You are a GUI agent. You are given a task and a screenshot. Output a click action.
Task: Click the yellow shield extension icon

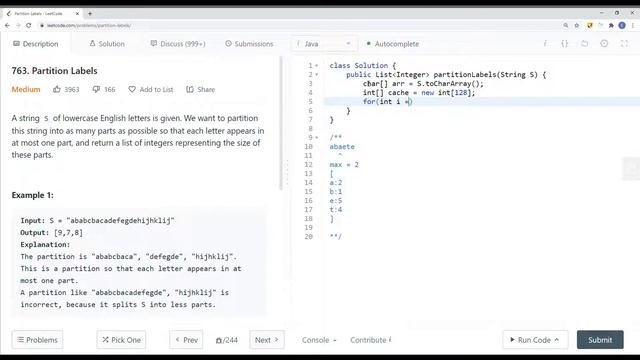click(590, 25)
